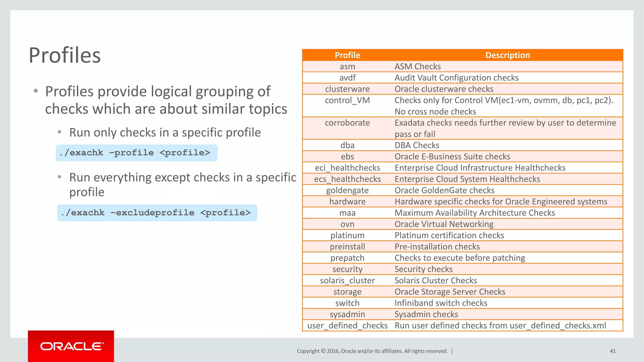Click the Run everything except checks bullet
This screenshot has height=362, width=644.
[x=183, y=185]
